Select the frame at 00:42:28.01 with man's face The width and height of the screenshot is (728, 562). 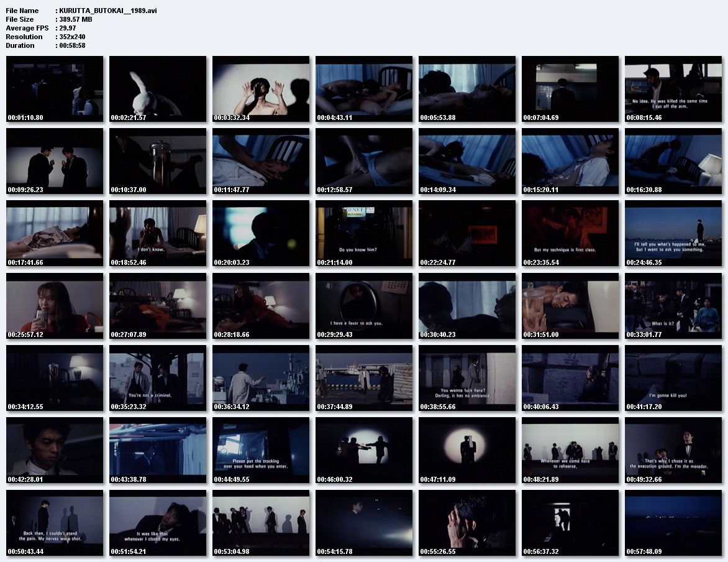55,450
